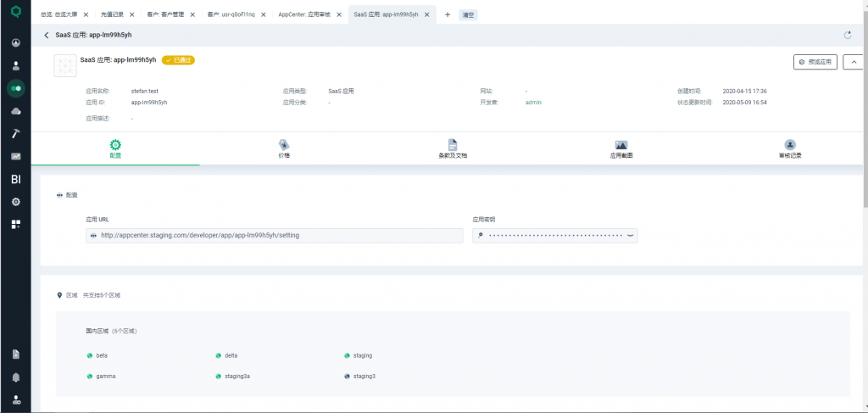This screenshot has width=868, height=413.
Task: Open the dashboard icon in left sidebar
Action: 15,42
